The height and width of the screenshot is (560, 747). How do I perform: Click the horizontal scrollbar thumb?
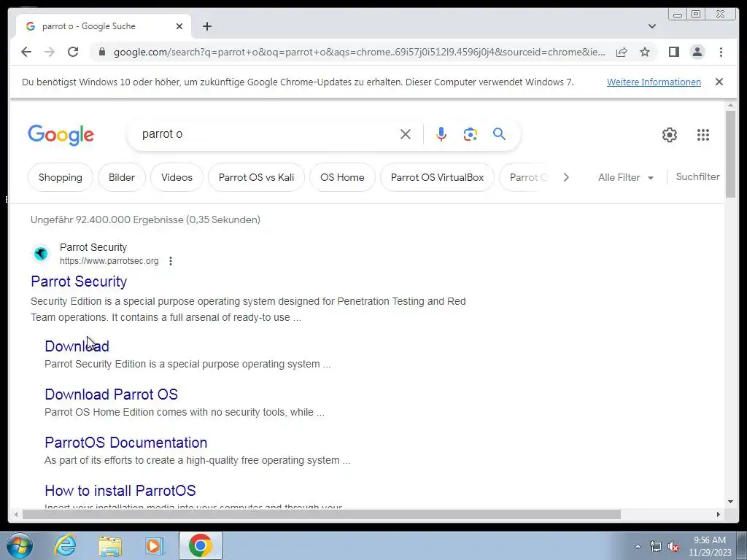pyautogui.click(x=322, y=514)
